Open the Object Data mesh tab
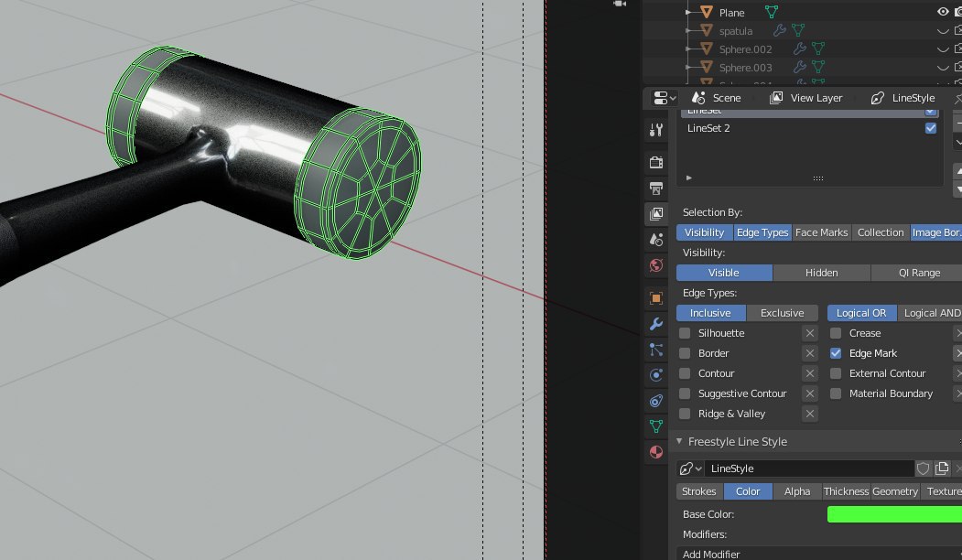Screen dimensions: 962x560 (x=656, y=426)
